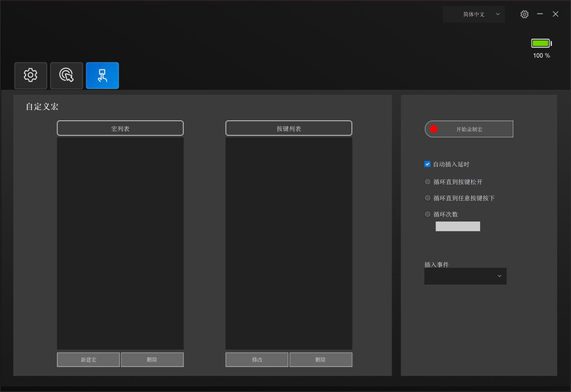Select the macro editor tab icon
This screenshot has height=392, width=571.
coord(102,76)
